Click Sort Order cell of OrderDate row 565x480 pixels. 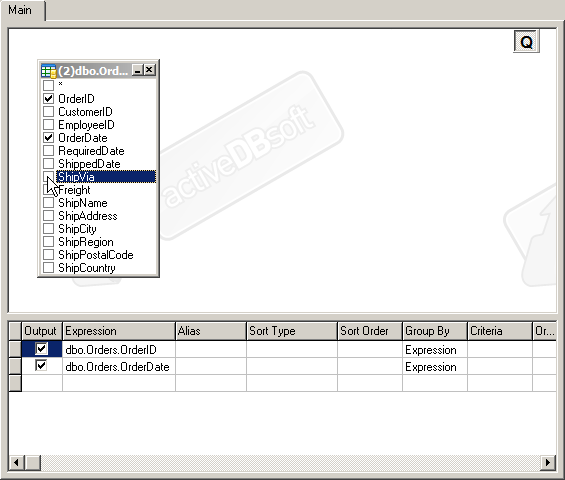(x=370, y=366)
